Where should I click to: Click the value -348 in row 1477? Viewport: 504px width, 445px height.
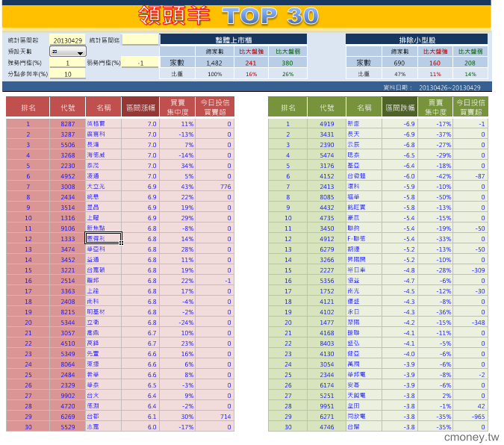[x=470, y=323]
